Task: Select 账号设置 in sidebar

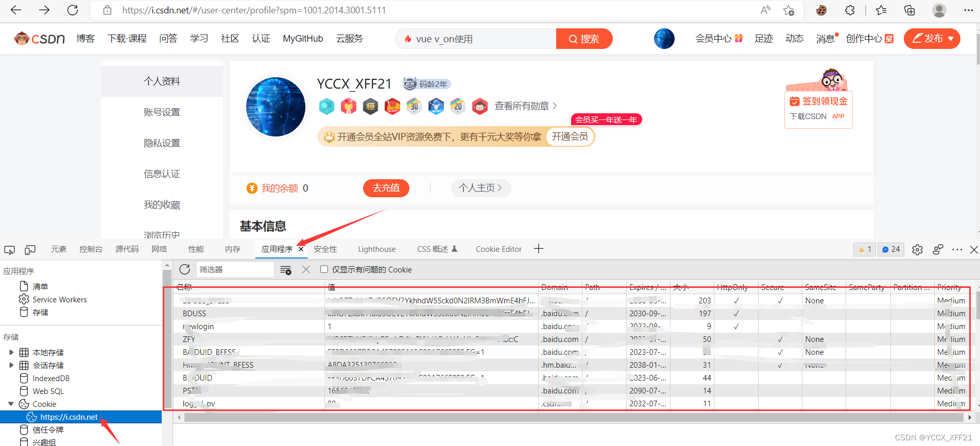Action: pyautogui.click(x=162, y=112)
